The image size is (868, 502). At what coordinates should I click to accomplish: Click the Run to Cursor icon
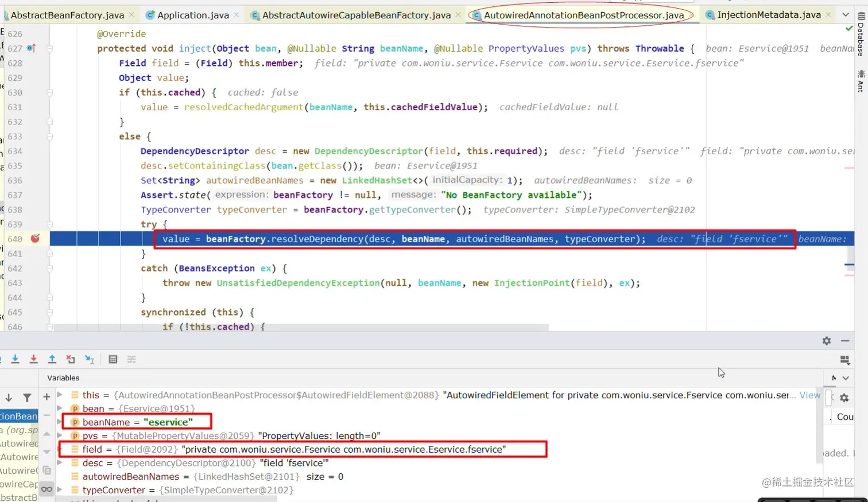(x=90, y=359)
